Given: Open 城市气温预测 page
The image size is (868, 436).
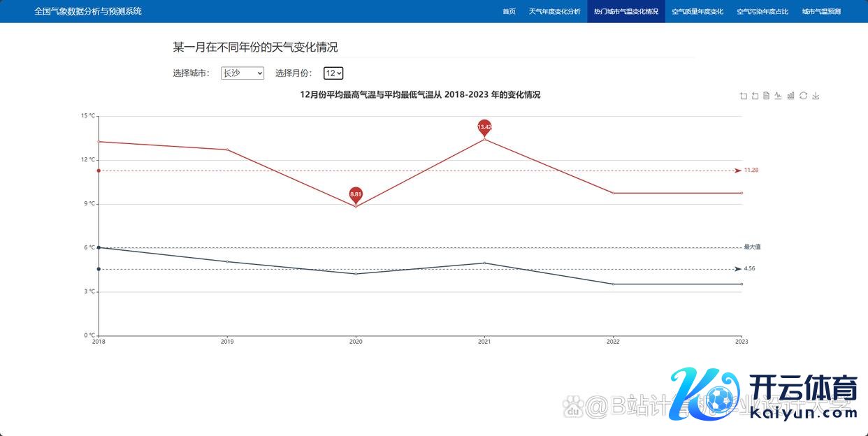Looking at the screenshot, I should pos(820,12).
